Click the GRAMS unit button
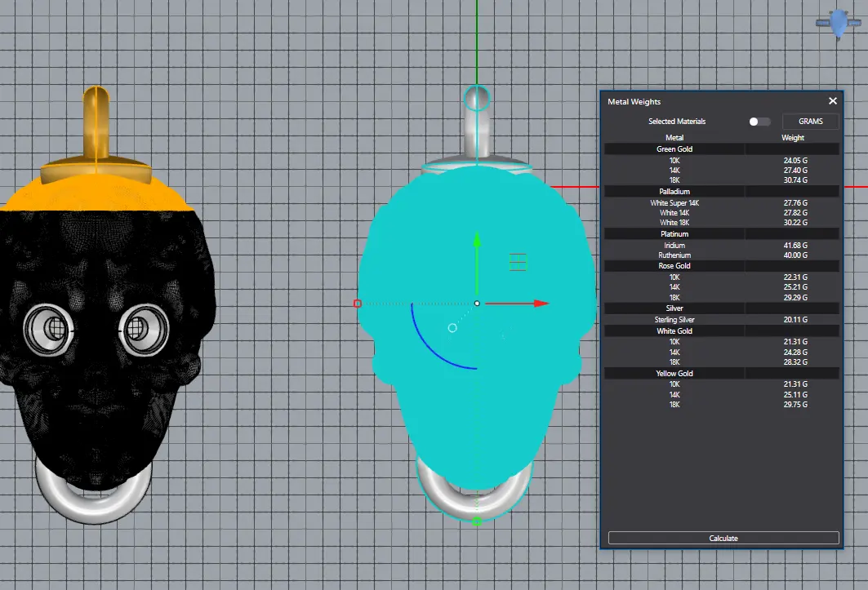This screenshot has width=868, height=590. [810, 122]
